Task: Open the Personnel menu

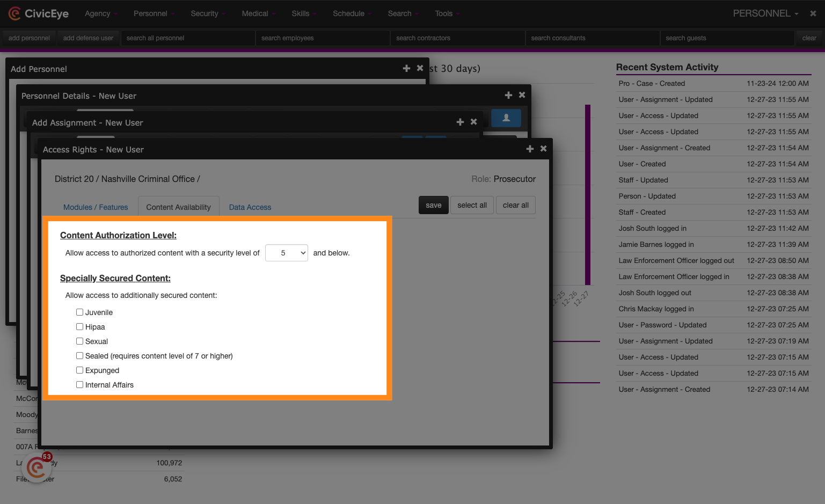Action: pos(154,13)
